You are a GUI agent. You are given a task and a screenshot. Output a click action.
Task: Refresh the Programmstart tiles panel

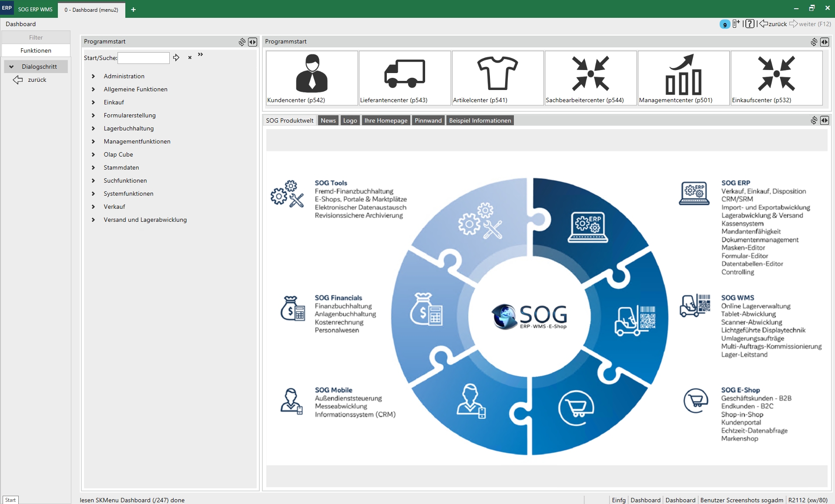[x=814, y=42]
